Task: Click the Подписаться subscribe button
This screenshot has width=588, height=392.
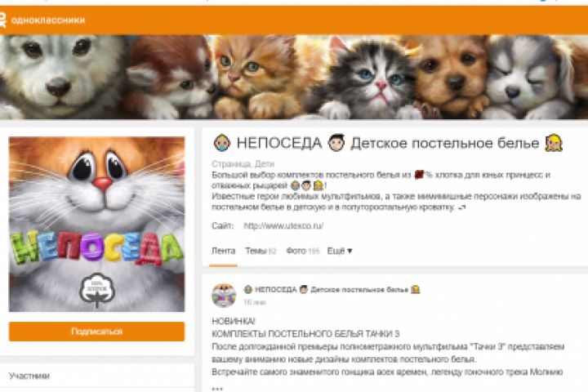Action: pos(96,332)
